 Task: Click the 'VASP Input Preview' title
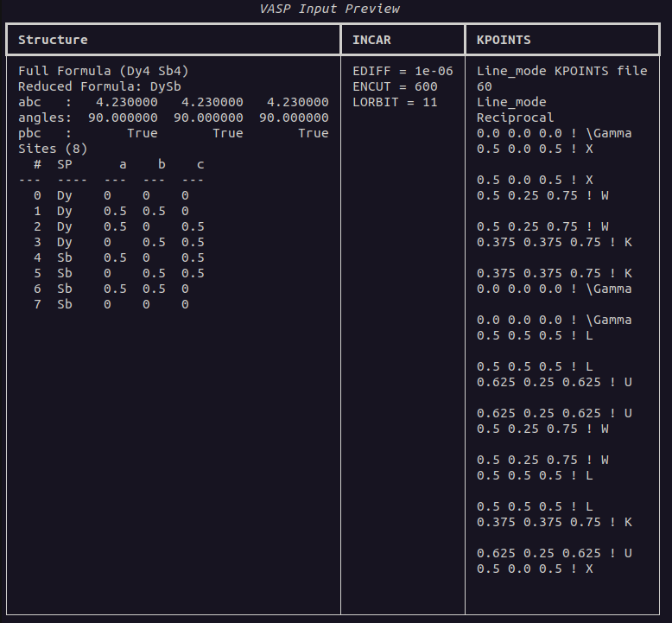[x=330, y=9]
